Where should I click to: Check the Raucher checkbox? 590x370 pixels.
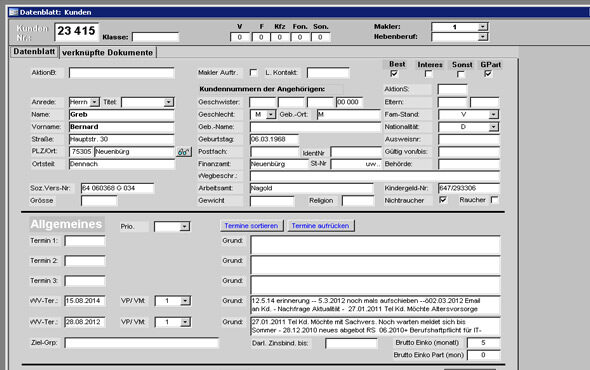[494, 200]
